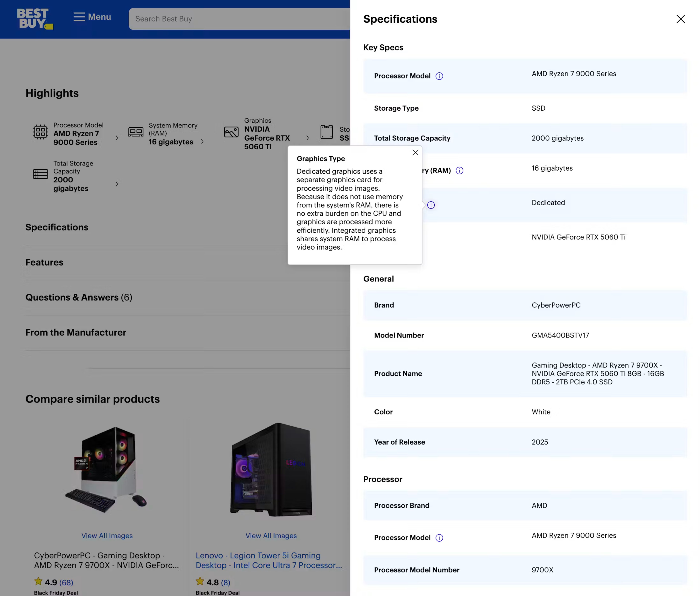Image resolution: width=700 pixels, height=596 pixels.
Task: Click the 'Processor Model Number' label
Action: point(417,570)
